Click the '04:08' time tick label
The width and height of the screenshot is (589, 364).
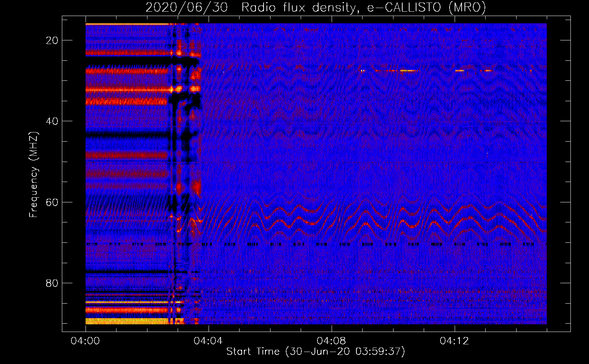(x=331, y=341)
